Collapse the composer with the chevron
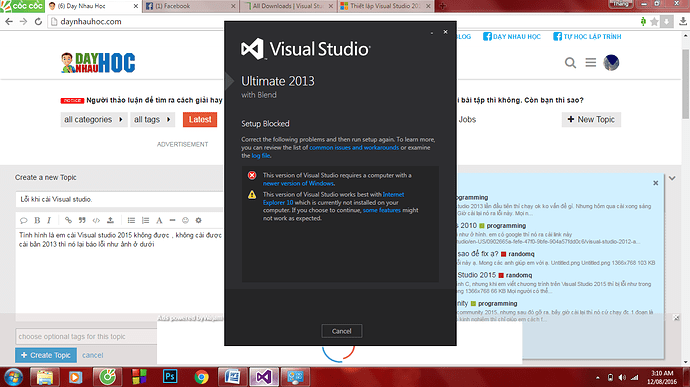Screen dimensions: 690x387 672,178
